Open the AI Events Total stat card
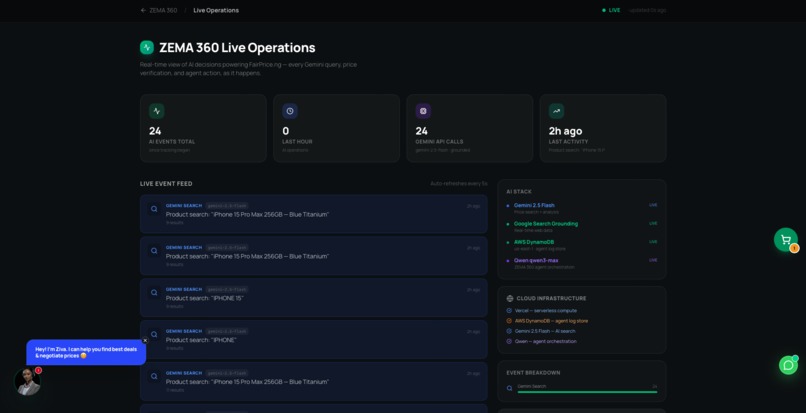Screen dimensions: 806x413 203,128
